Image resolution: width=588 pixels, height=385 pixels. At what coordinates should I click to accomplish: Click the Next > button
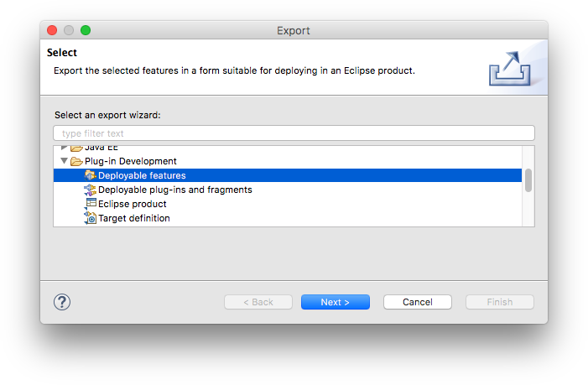point(336,302)
